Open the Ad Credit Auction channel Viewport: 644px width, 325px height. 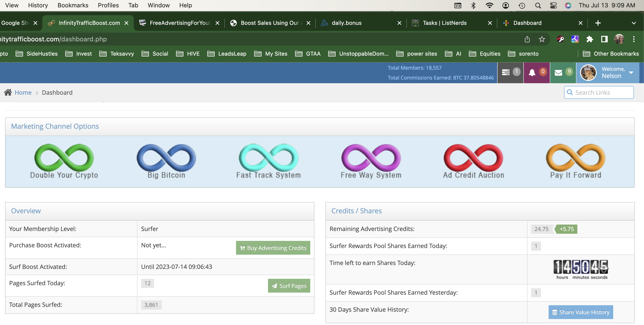[473, 161]
